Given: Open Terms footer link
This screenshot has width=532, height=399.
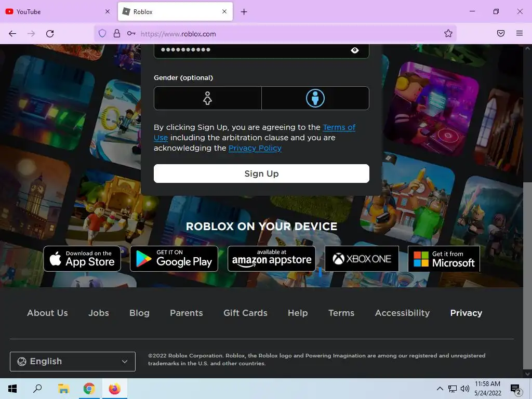Looking at the screenshot, I should [341, 313].
